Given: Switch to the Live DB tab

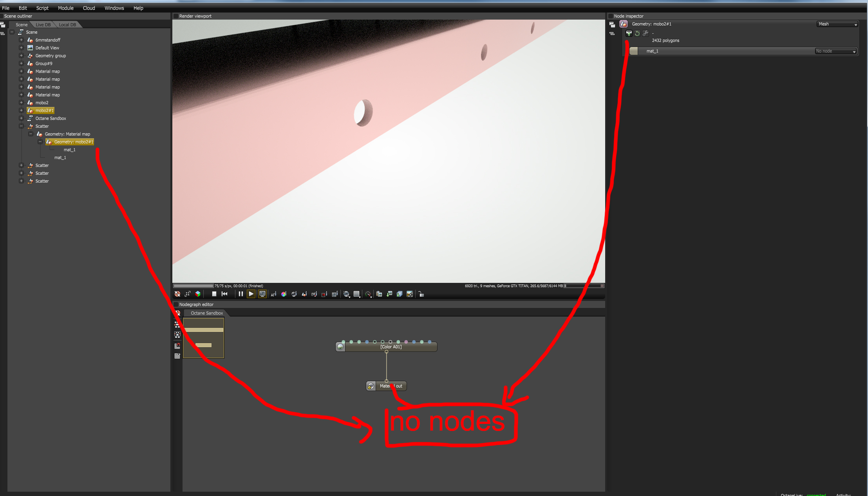Looking at the screenshot, I should [x=43, y=25].
